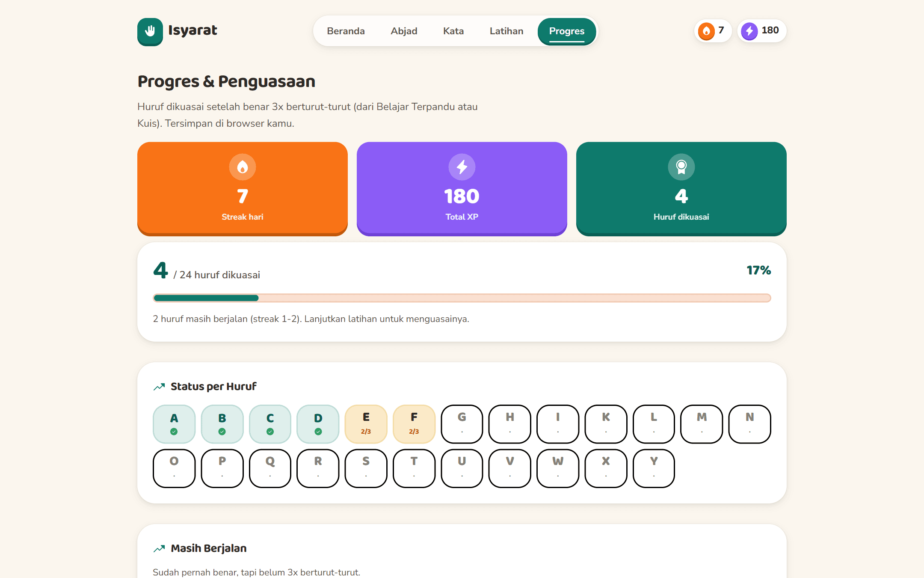Select the letter Q tile

[270, 468]
